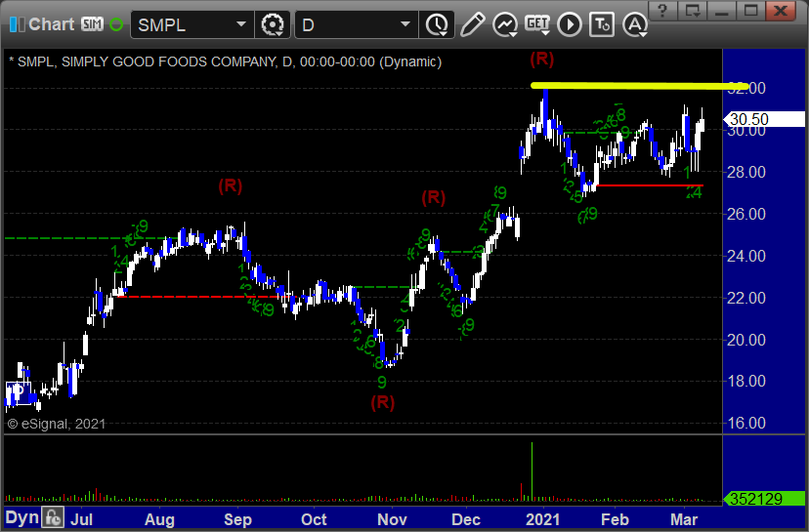Click the help question mark button
Screen dimensions: 809x532
click(663, 11)
